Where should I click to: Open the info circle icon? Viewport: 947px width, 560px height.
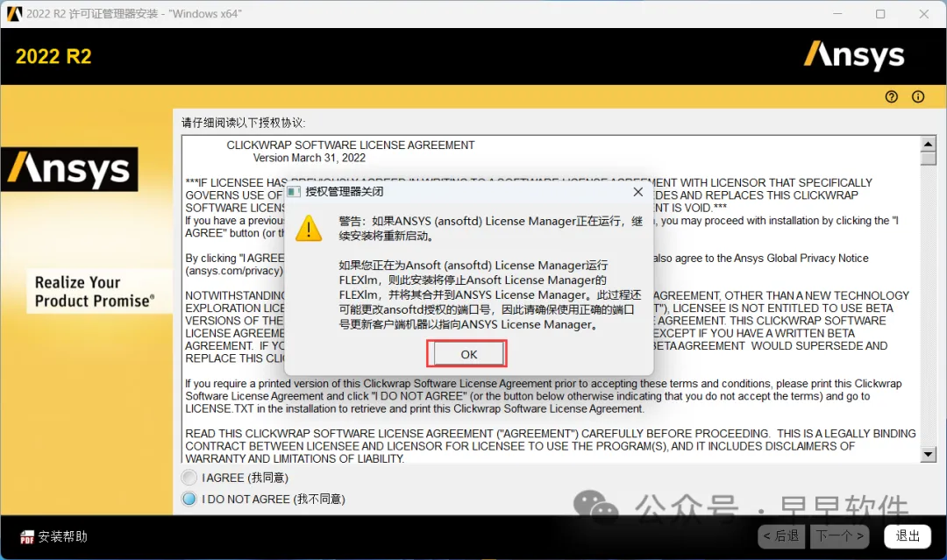click(918, 96)
